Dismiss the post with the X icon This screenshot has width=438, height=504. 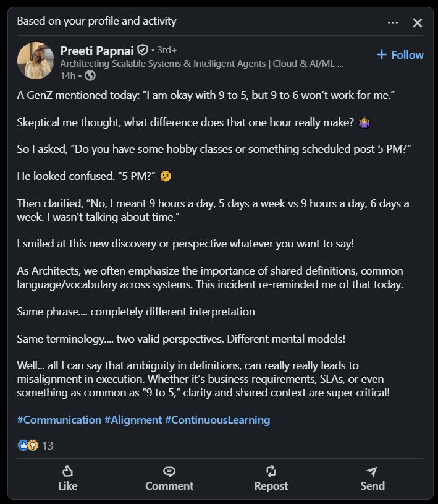pos(417,23)
